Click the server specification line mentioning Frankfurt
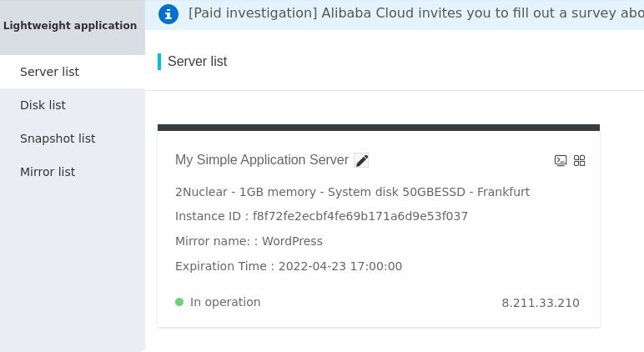Image resolution: width=644 pixels, height=352 pixels. (352, 192)
